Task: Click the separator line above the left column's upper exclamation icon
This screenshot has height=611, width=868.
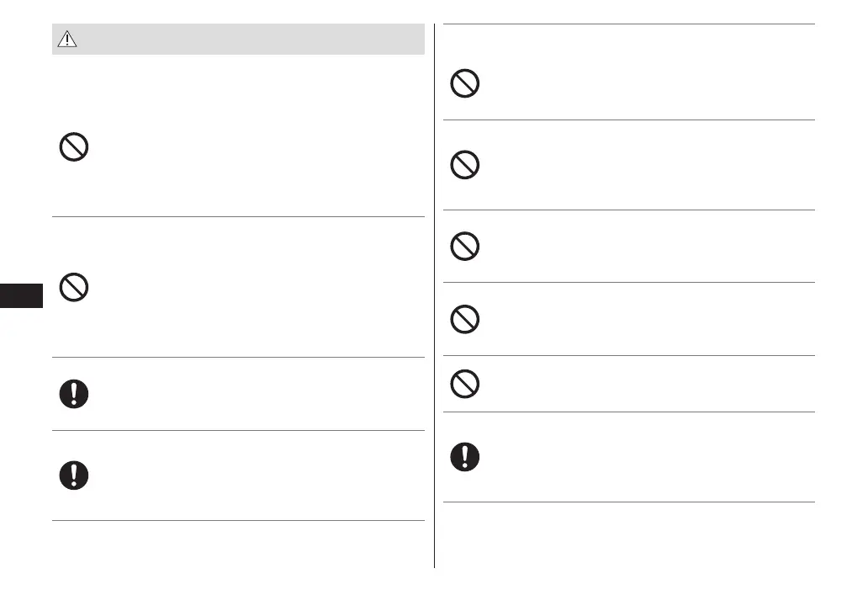Action: (x=238, y=358)
